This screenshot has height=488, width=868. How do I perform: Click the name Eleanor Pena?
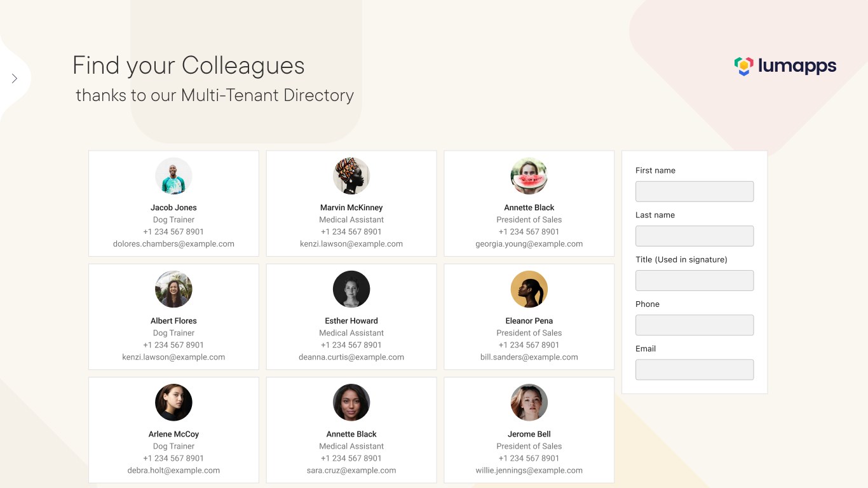(529, 321)
